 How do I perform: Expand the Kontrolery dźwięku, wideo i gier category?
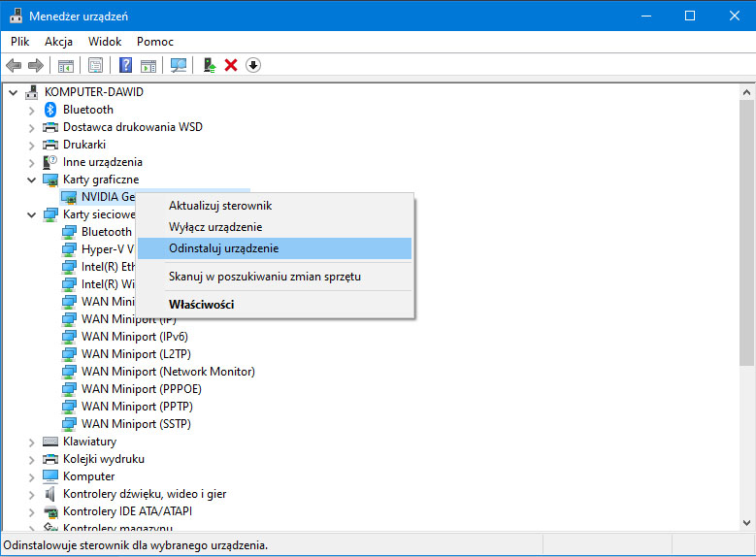[31, 495]
